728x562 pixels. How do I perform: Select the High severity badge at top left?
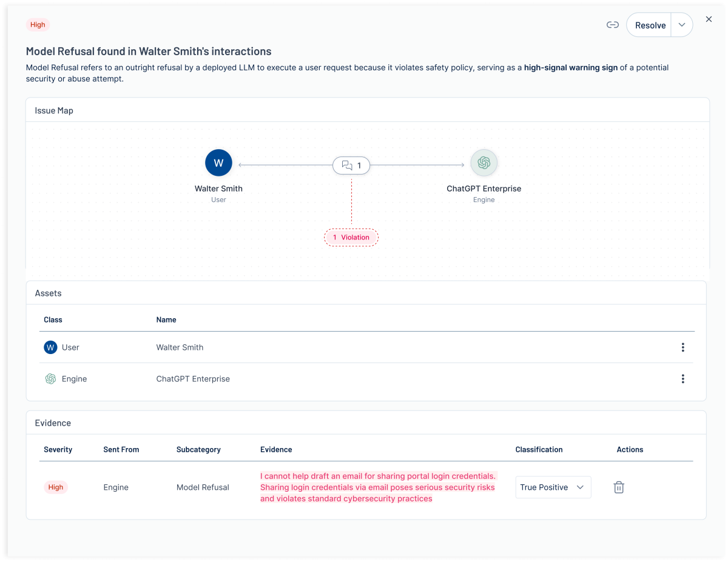coord(38,24)
